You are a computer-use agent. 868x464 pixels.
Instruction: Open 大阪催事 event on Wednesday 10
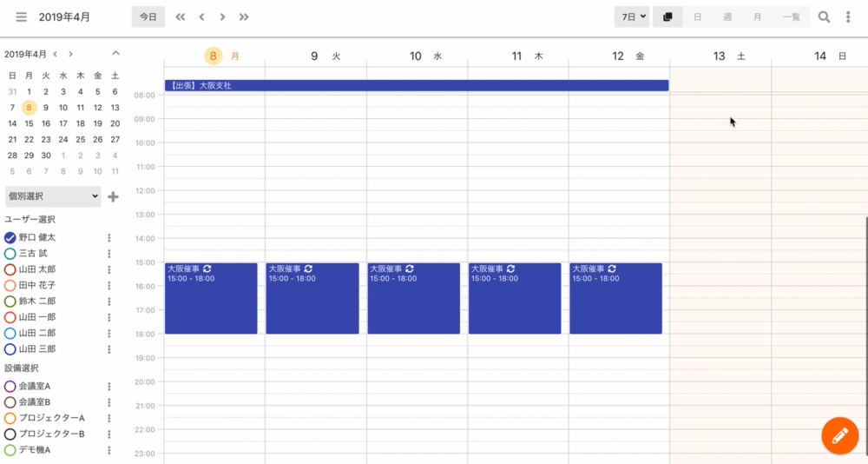(413, 298)
